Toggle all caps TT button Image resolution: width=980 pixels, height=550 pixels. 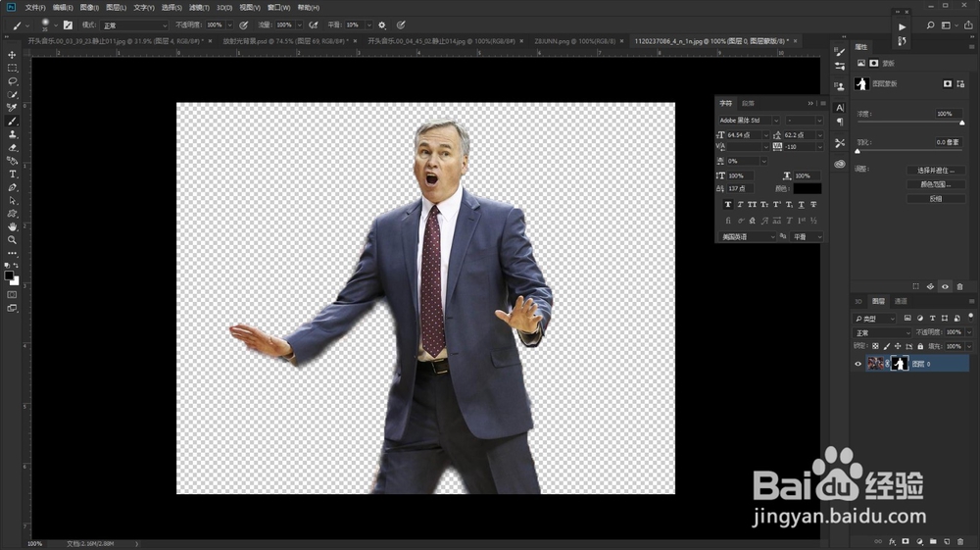(x=752, y=204)
